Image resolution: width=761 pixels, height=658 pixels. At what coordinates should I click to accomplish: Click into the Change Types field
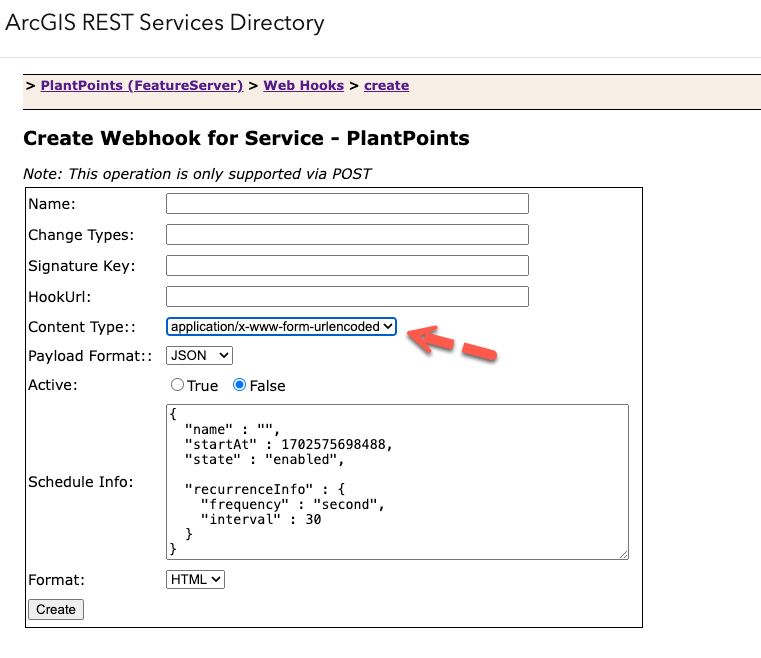coord(346,235)
